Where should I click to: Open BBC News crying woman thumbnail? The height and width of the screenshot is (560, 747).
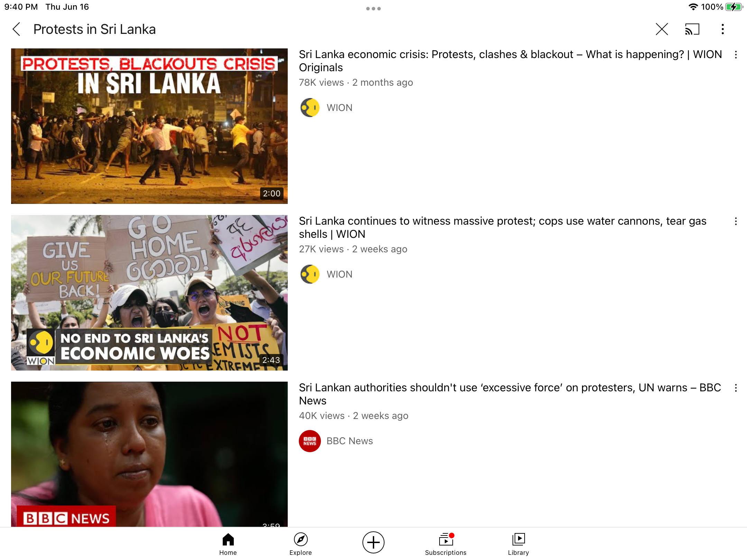149,454
